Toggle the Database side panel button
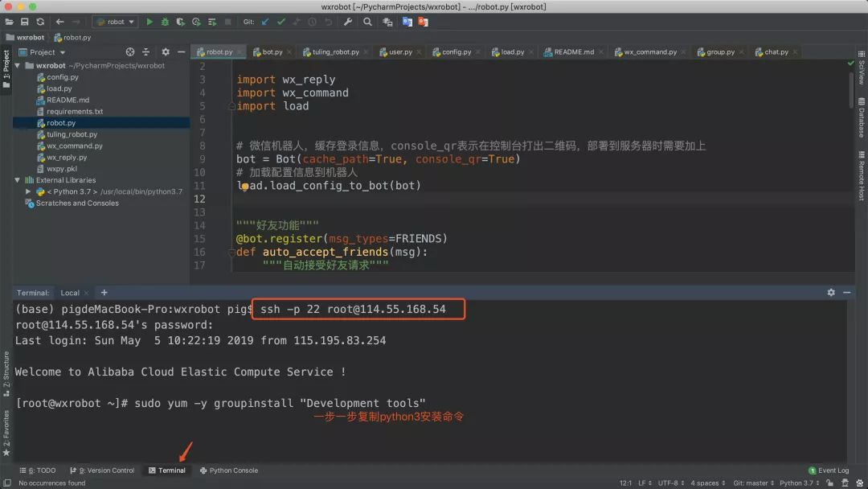Screen dimensions: 868x489 point(862,118)
